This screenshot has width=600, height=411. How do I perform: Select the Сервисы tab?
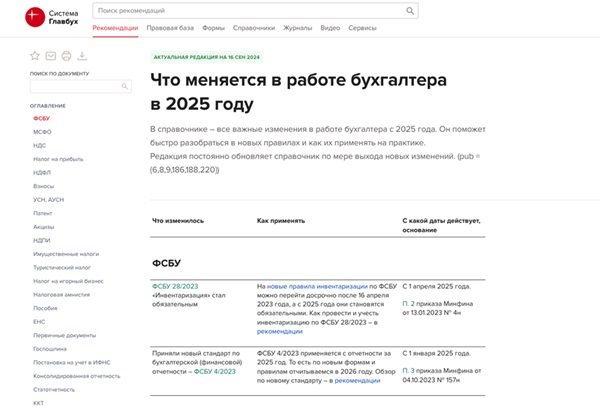point(362,28)
